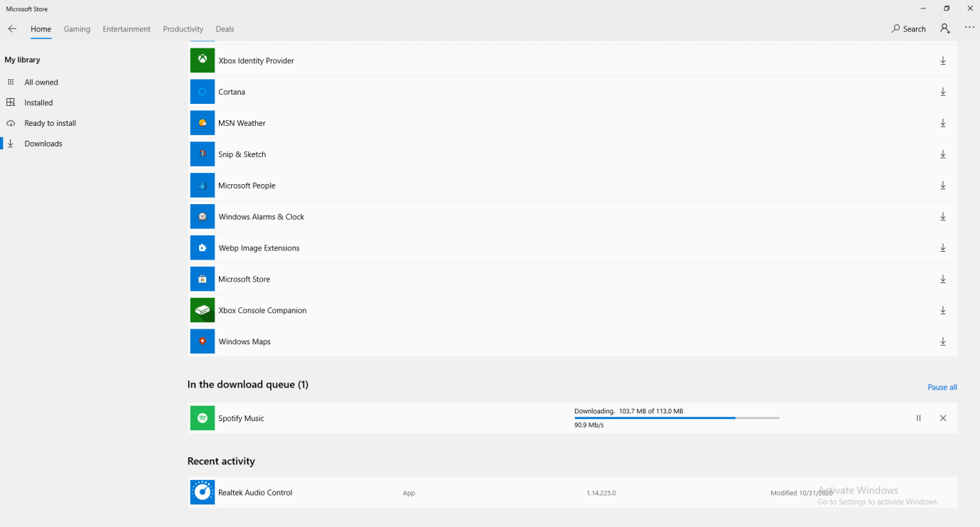Click the My library heading

coord(22,60)
